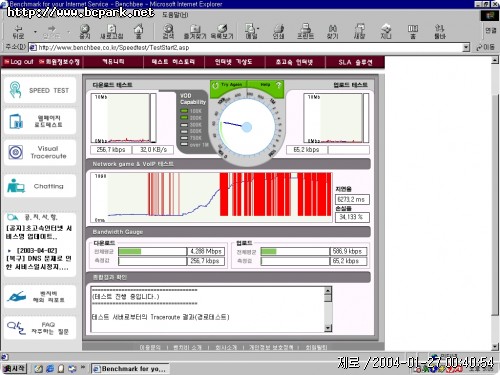Open Chatting sidebar item
The width and height of the screenshot is (500, 375).
point(40,186)
